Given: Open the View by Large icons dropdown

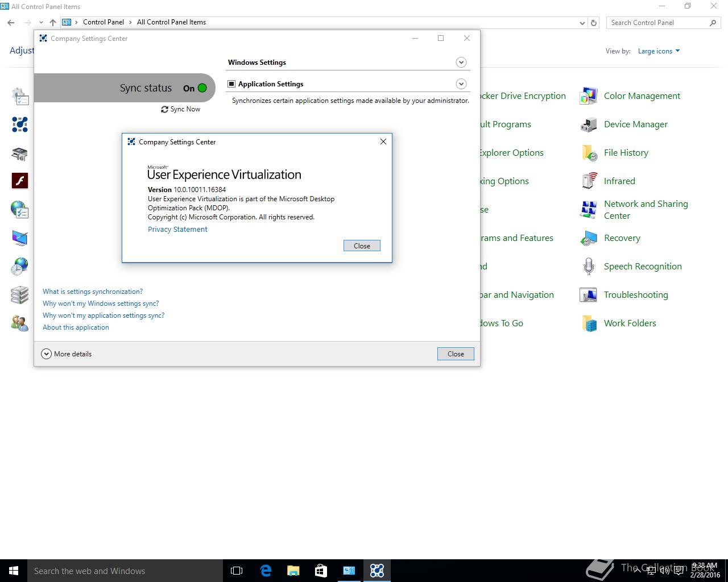Looking at the screenshot, I should [x=659, y=51].
